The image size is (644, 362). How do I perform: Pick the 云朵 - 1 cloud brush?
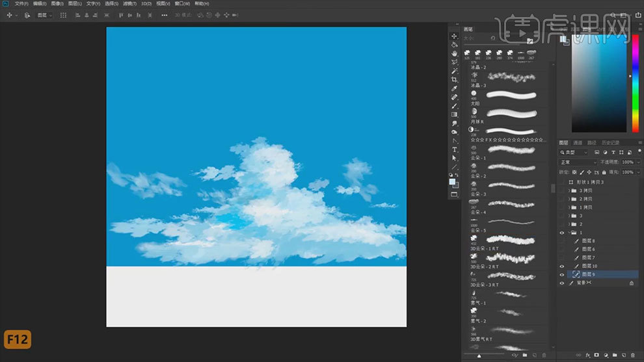507,152
